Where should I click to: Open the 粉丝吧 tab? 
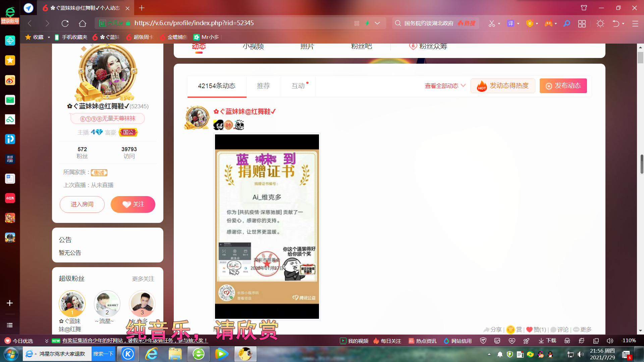tap(362, 46)
